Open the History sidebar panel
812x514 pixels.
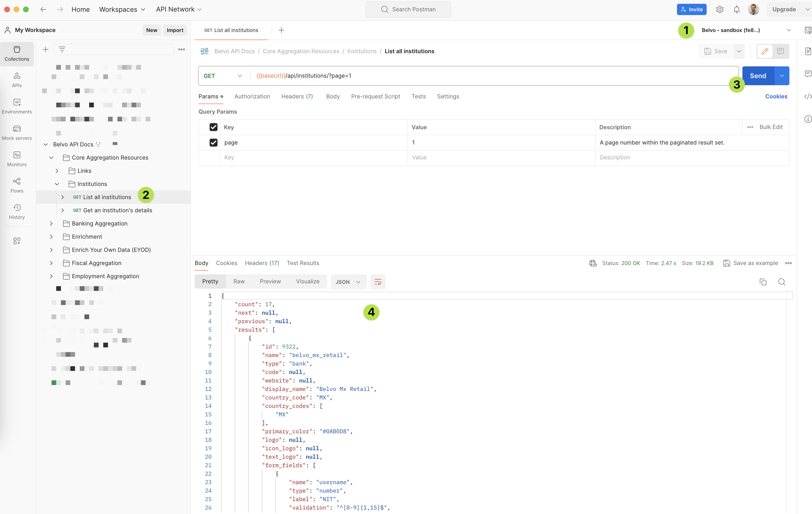click(17, 212)
